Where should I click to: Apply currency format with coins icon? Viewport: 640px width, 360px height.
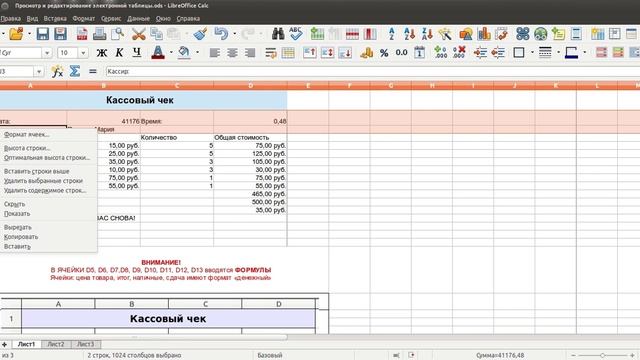(367, 52)
